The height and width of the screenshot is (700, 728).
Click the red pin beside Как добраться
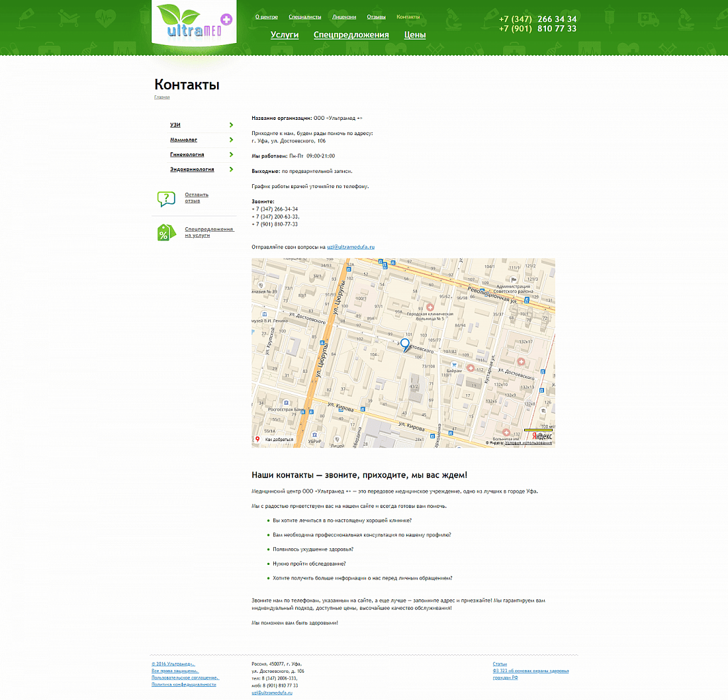point(257,439)
